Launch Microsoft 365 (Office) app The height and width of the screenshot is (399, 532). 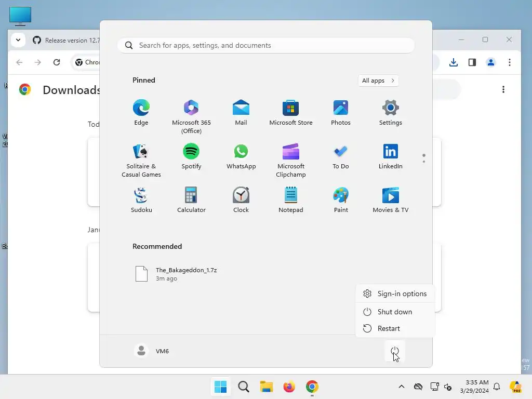[x=191, y=116]
